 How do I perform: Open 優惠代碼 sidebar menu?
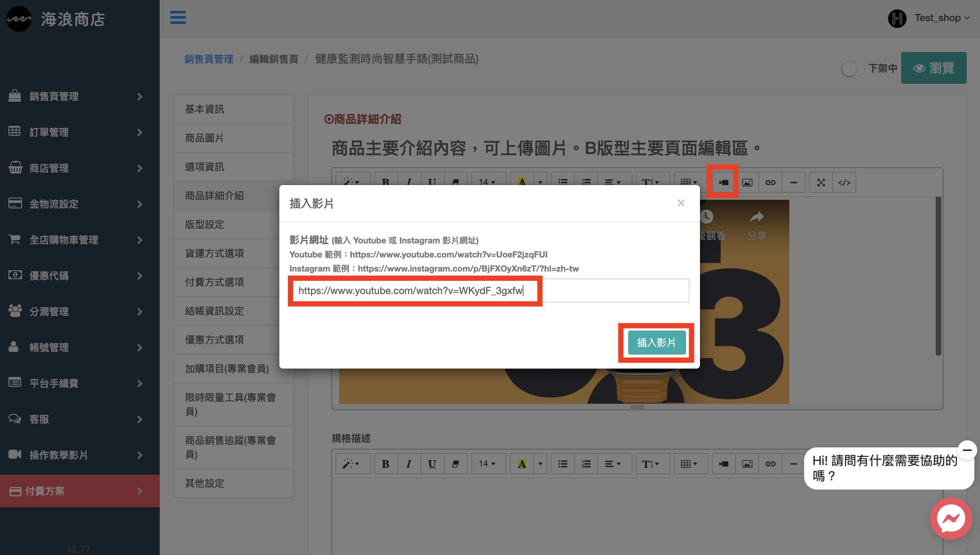point(79,276)
